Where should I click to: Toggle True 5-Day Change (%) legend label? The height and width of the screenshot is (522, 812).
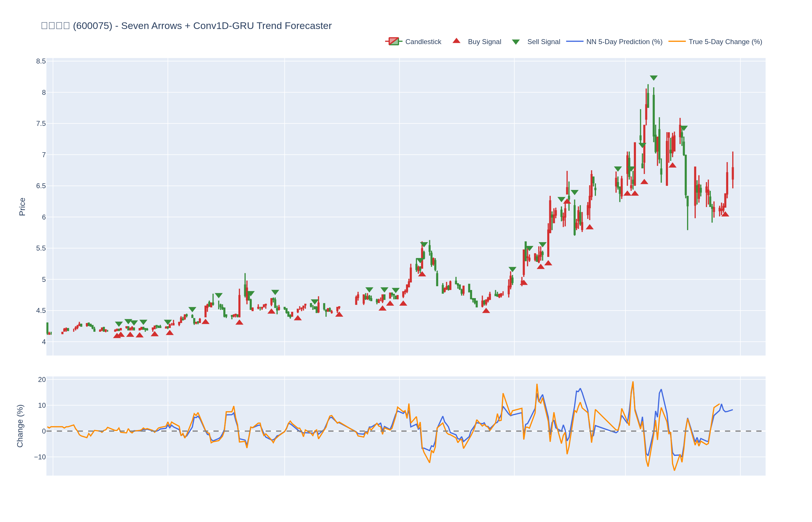click(725, 42)
